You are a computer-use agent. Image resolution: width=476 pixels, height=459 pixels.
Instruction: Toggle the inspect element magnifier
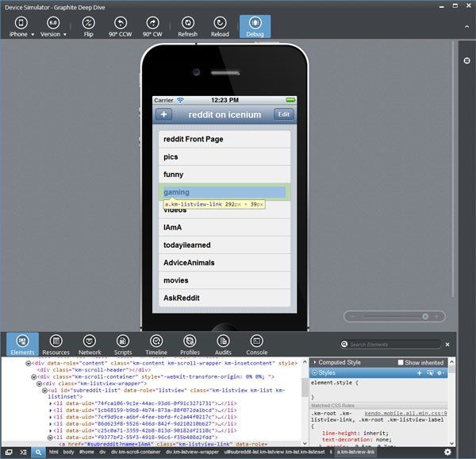[38, 453]
